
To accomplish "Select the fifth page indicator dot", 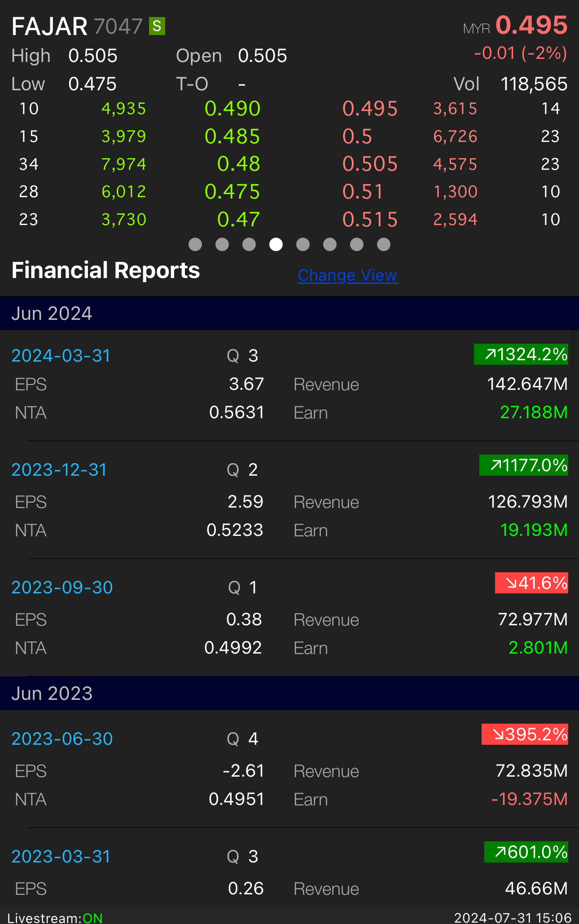I will pyautogui.click(x=303, y=244).
